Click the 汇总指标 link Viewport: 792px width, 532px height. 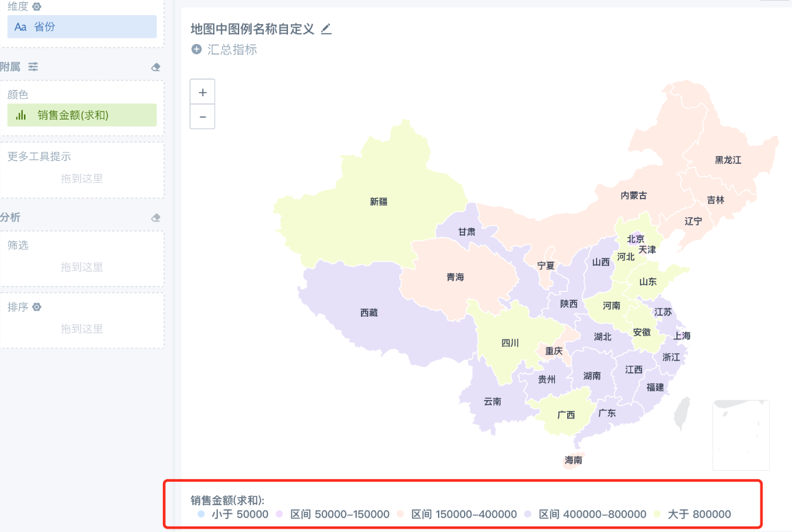(232, 49)
